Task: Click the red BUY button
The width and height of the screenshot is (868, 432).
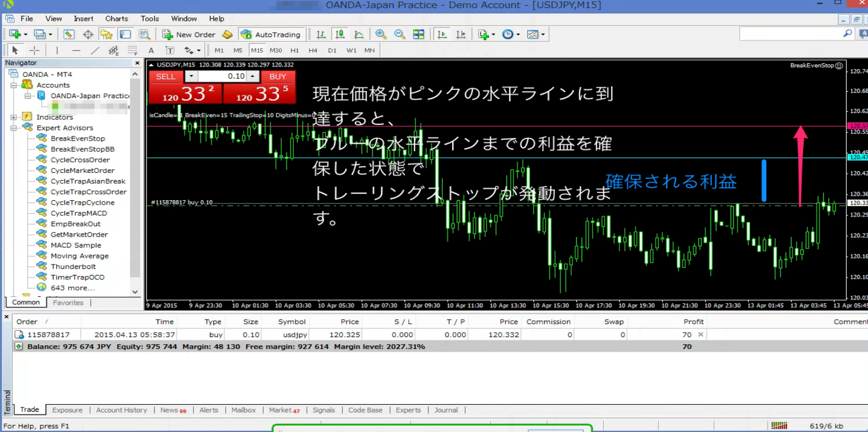Action: 259,87
